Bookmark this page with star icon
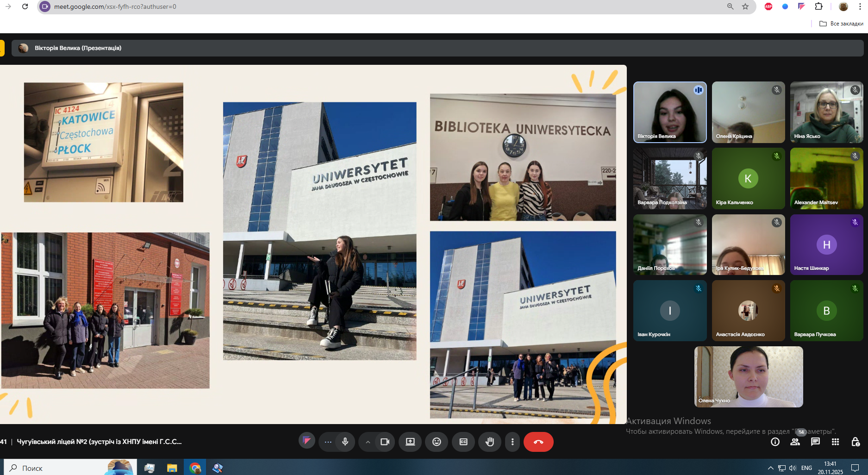 tap(745, 6)
